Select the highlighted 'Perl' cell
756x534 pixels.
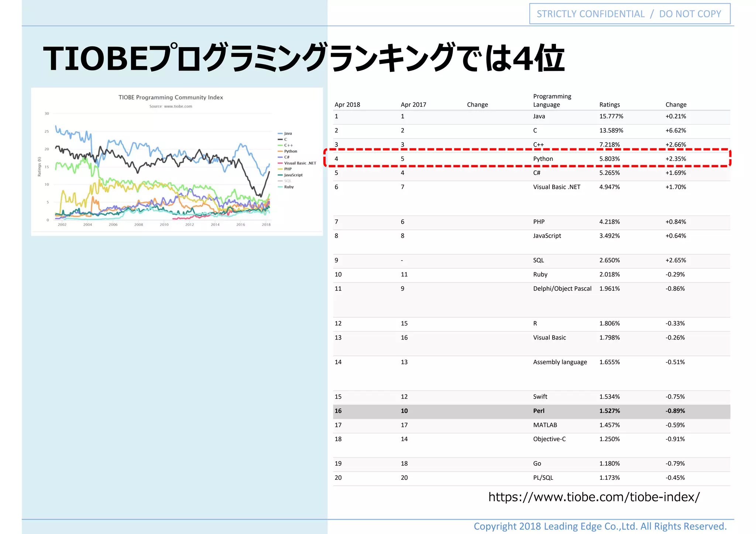click(539, 411)
